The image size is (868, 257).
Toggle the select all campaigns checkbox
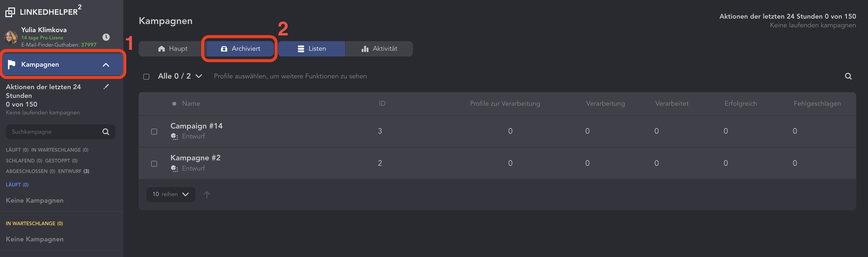coord(146,77)
